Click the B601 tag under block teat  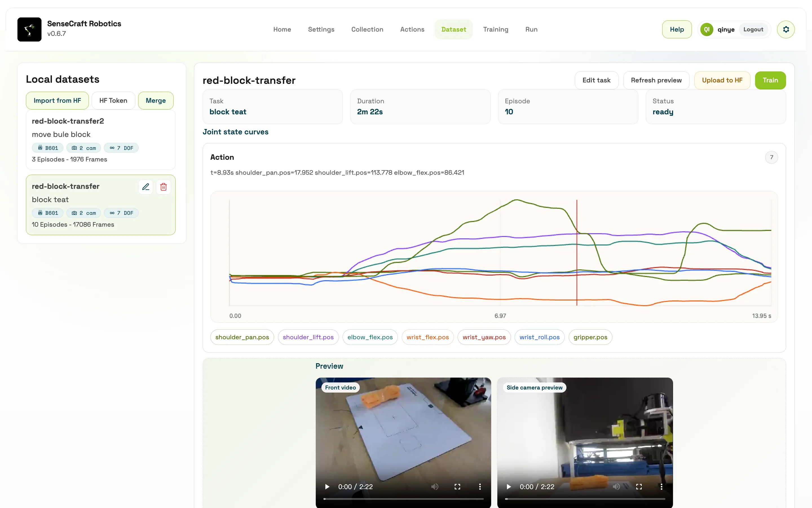pyautogui.click(x=48, y=213)
